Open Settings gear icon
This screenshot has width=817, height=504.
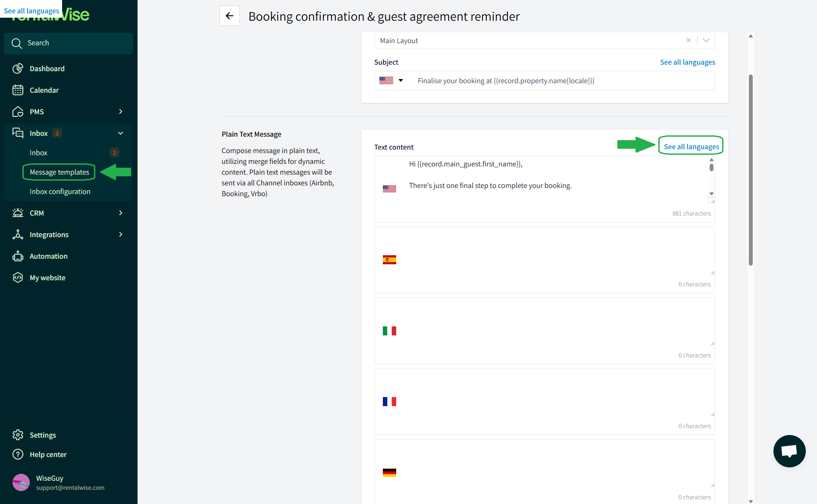(x=18, y=435)
